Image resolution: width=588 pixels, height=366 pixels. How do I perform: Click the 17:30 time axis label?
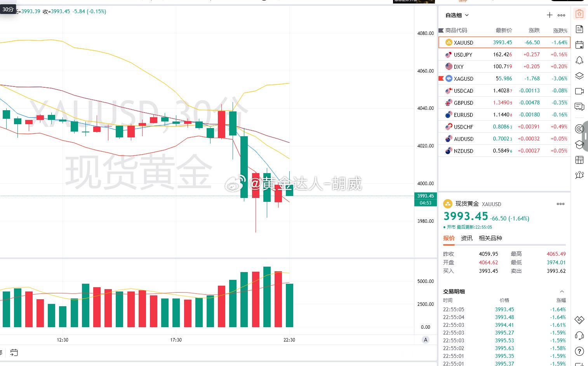coord(176,340)
